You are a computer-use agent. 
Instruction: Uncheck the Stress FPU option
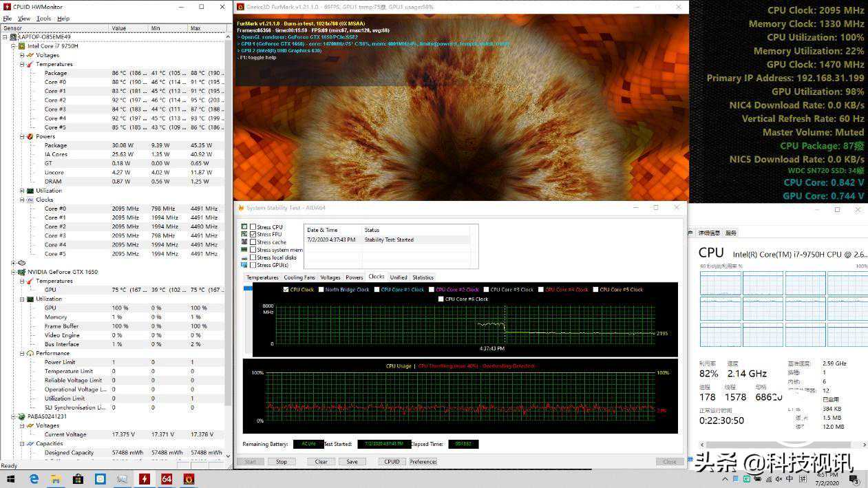click(x=253, y=235)
